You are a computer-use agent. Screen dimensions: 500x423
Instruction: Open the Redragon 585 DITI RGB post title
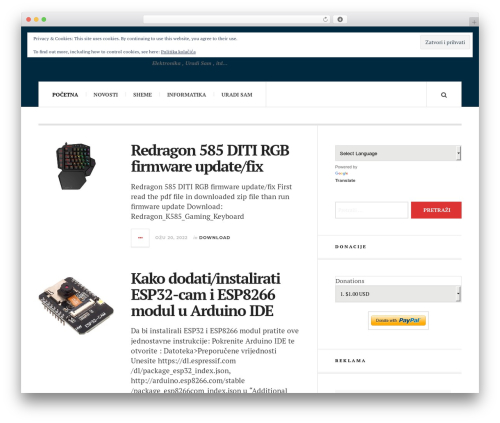pos(210,158)
